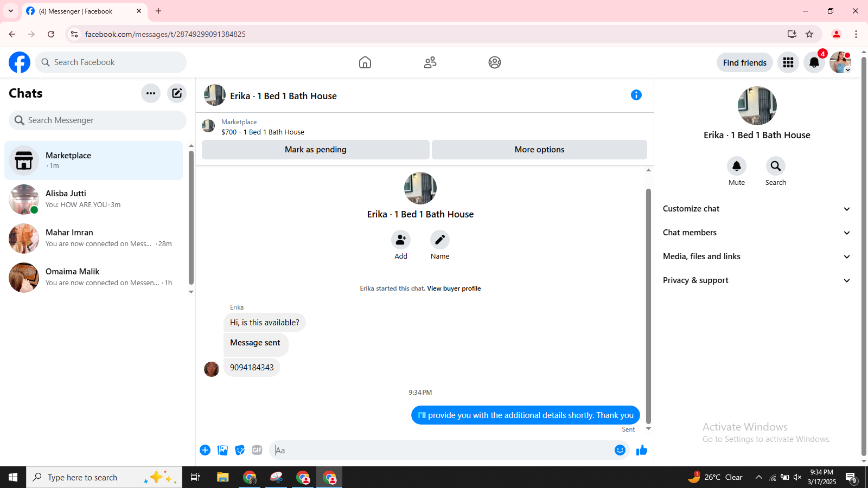The width and height of the screenshot is (868, 488).
Task: Choose a GIF
Action: 257,450
